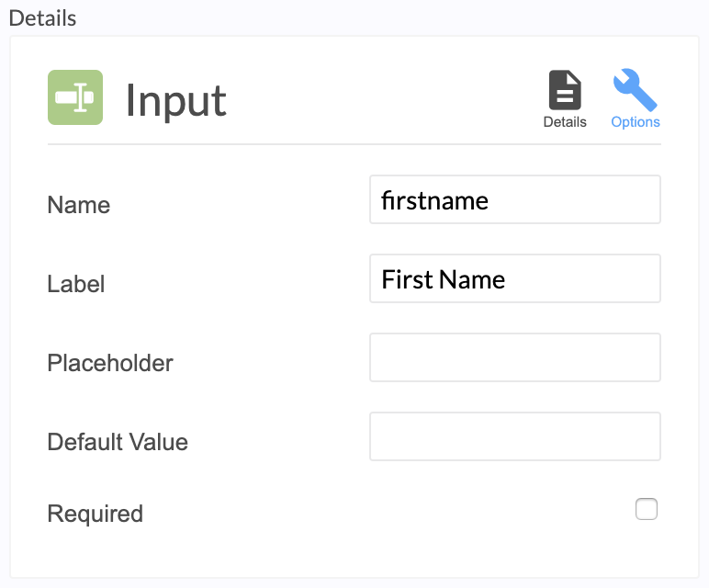This screenshot has height=588, width=709.
Task: Click the Label field caption
Action: [76, 284]
